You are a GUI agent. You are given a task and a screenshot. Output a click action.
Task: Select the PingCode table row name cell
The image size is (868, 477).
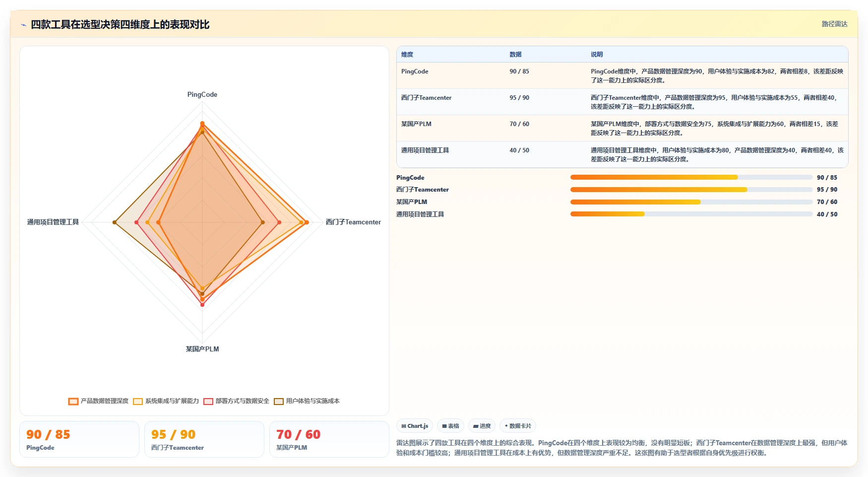click(x=451, y=75)
